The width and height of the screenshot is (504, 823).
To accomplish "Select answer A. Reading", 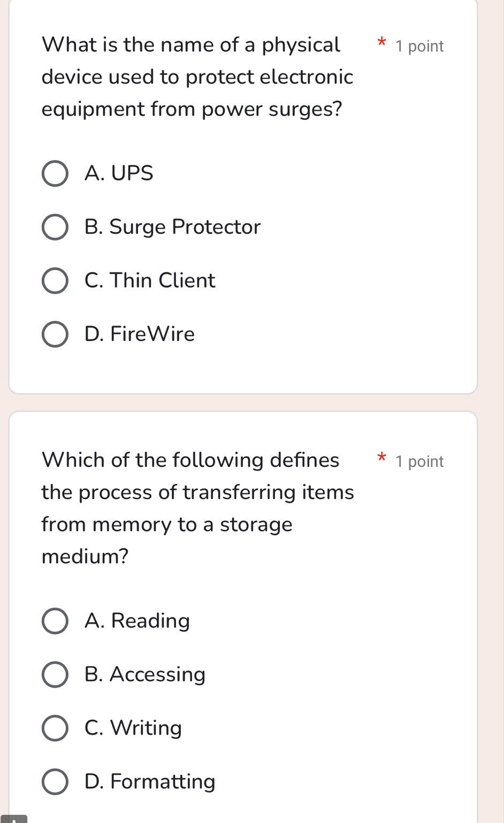I will click(x=55, y=621).
